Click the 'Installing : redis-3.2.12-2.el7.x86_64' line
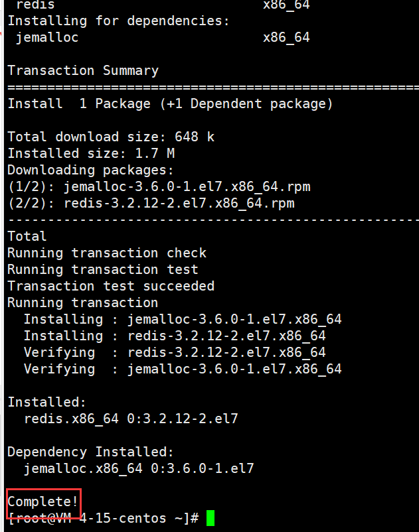 (x=175, y=336)
